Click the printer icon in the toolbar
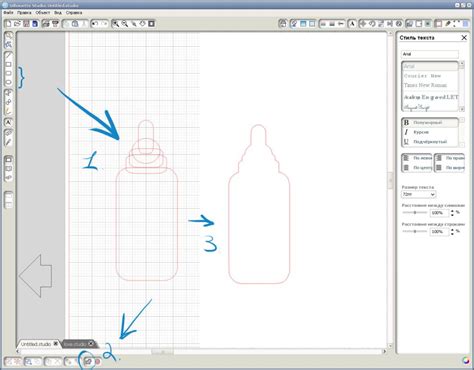The image size is (474, 370). point(46,24)
